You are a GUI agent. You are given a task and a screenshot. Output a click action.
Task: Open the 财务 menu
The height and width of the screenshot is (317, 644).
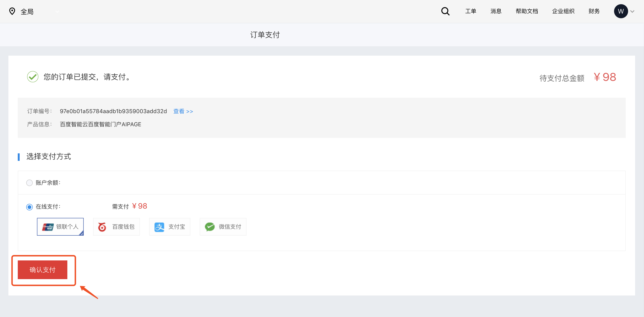click(594, 11)
